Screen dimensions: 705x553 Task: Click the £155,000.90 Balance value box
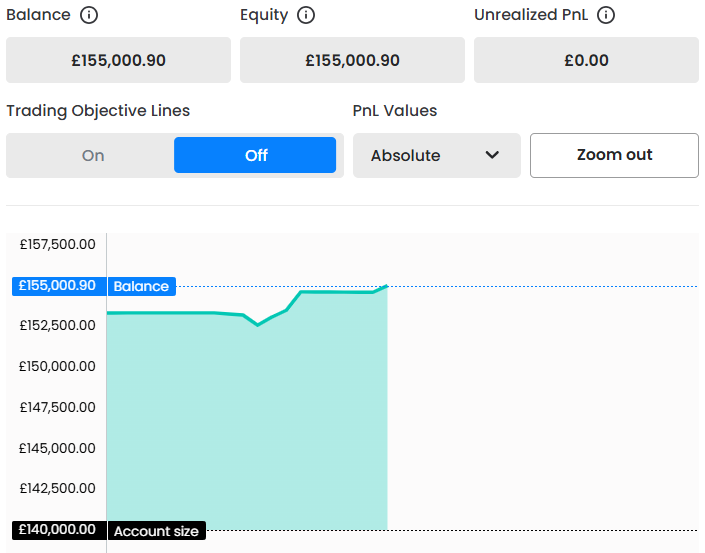pyautogui.click(x=118, y=60)
